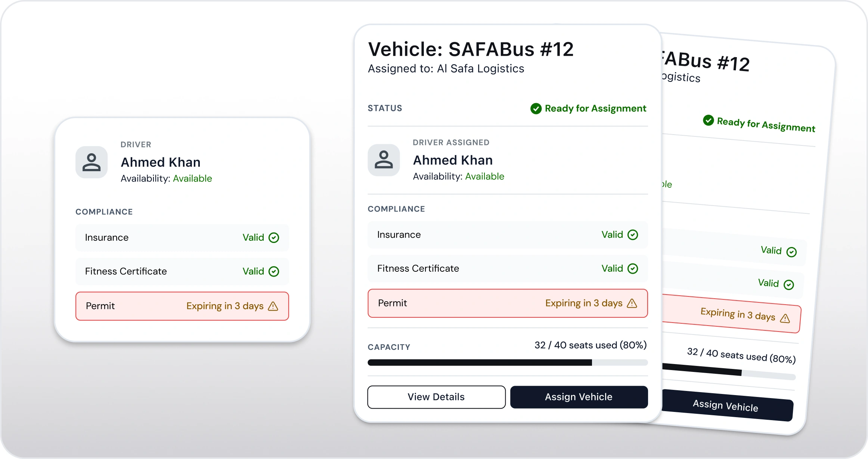The image size is (868, 459).
Task: Click the permit warning triangle in left card
Action: [273, 306]
